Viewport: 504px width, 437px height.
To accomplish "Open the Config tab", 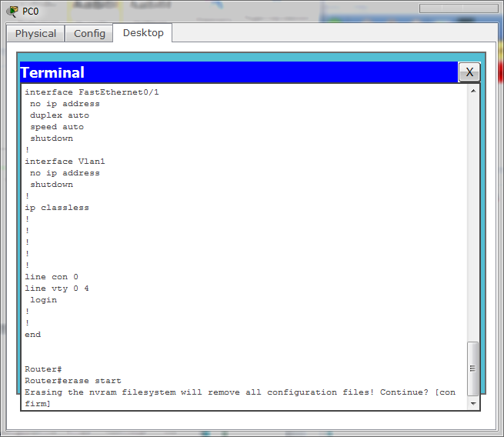I will (x=89, y=33).
